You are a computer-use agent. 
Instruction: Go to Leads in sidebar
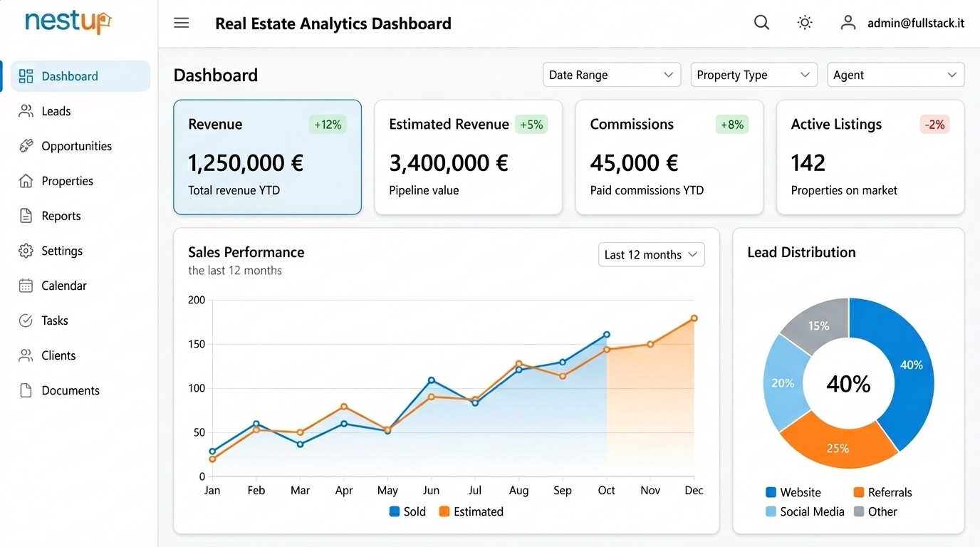[x=80, y=111]
